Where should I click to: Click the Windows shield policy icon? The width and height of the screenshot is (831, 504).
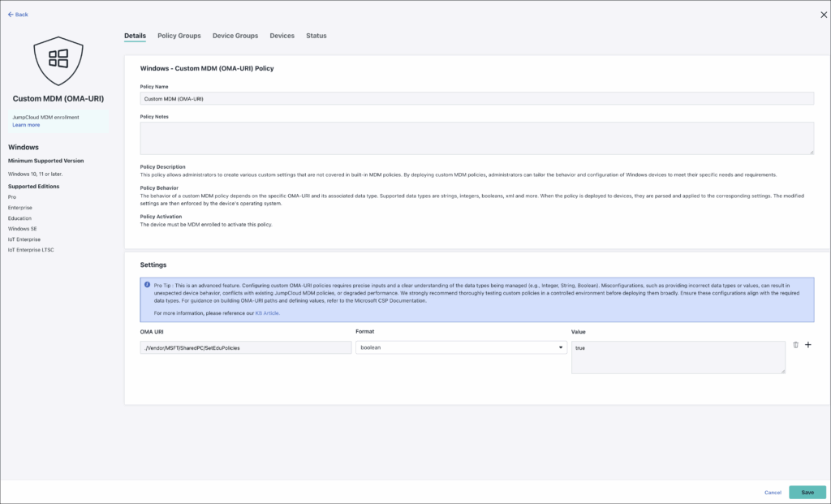58,59
